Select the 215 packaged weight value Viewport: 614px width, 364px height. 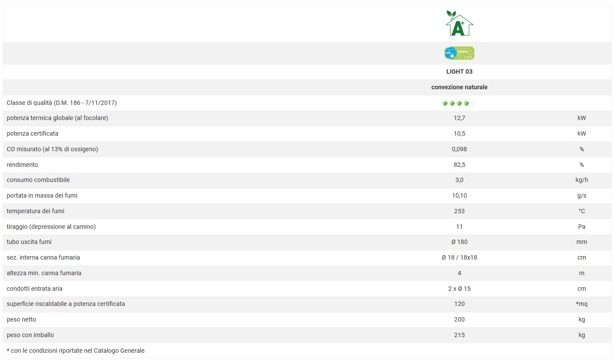(459, 335)
